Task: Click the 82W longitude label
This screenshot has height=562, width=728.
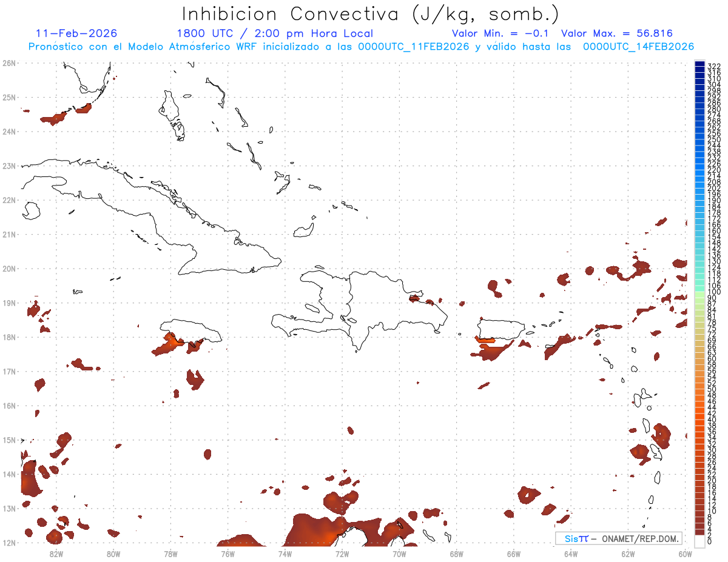Action: (56, 553)
